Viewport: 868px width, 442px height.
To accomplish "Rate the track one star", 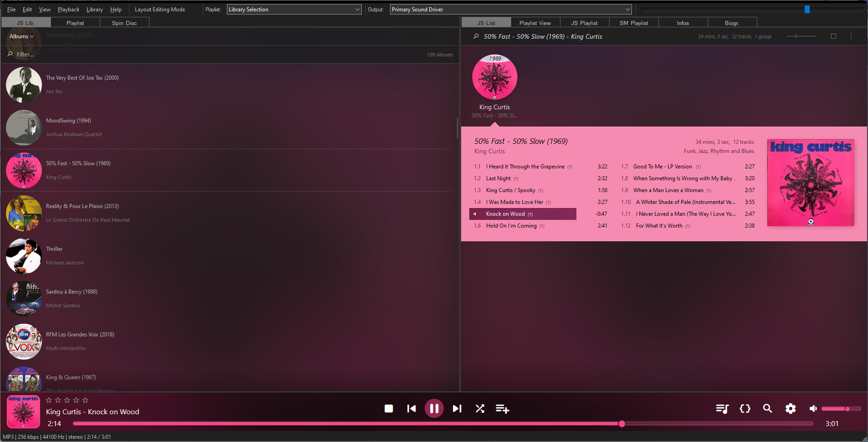I will (x=49, y=400).
